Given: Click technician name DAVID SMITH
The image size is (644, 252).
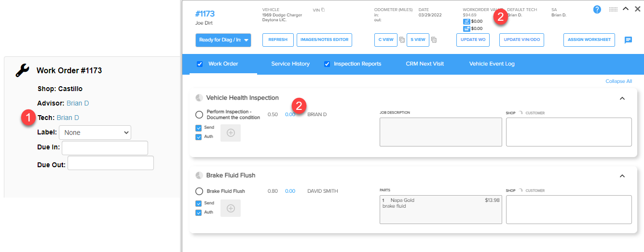Looking at the screenshot, I should (323, 191).
